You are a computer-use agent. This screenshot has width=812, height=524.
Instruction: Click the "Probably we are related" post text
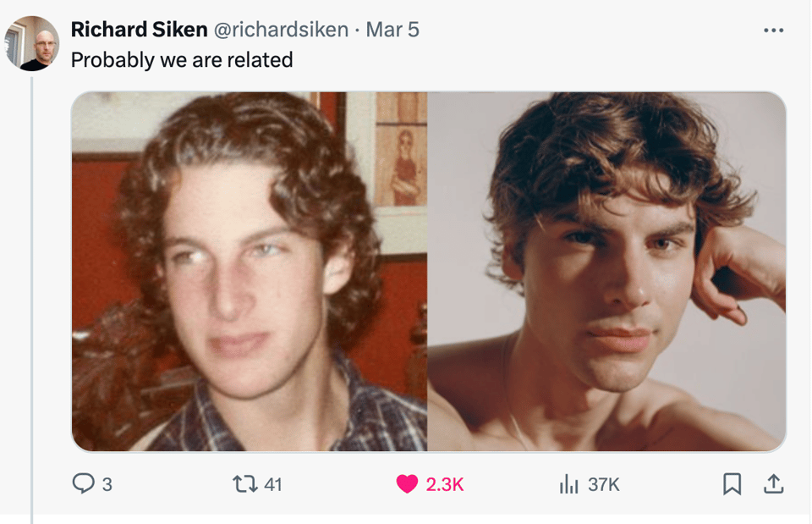(181, 60)
